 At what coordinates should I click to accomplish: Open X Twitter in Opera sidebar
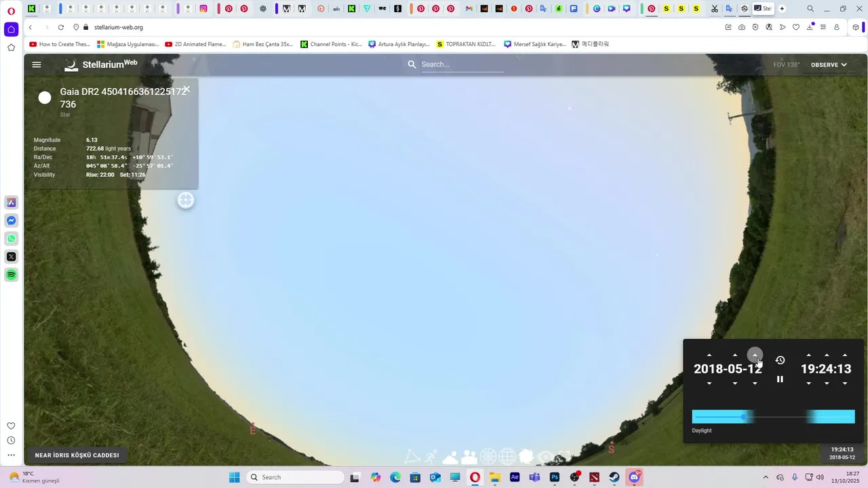(12, 256)
